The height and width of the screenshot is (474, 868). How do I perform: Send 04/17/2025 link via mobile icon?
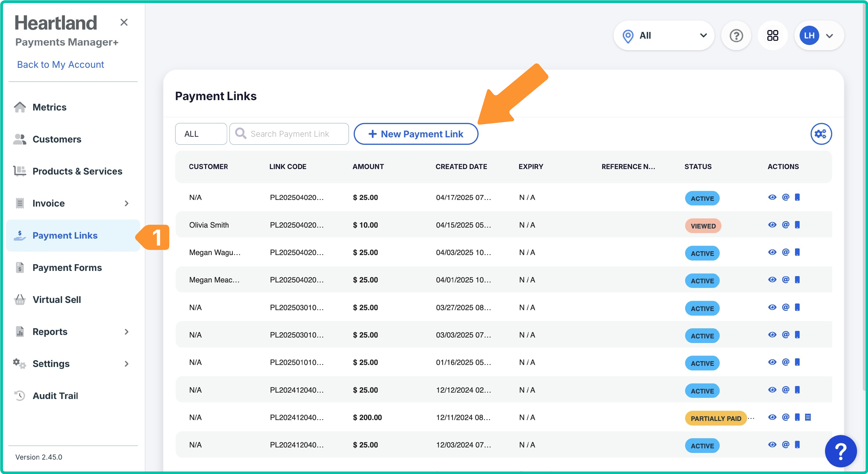[x=797, y=197]
